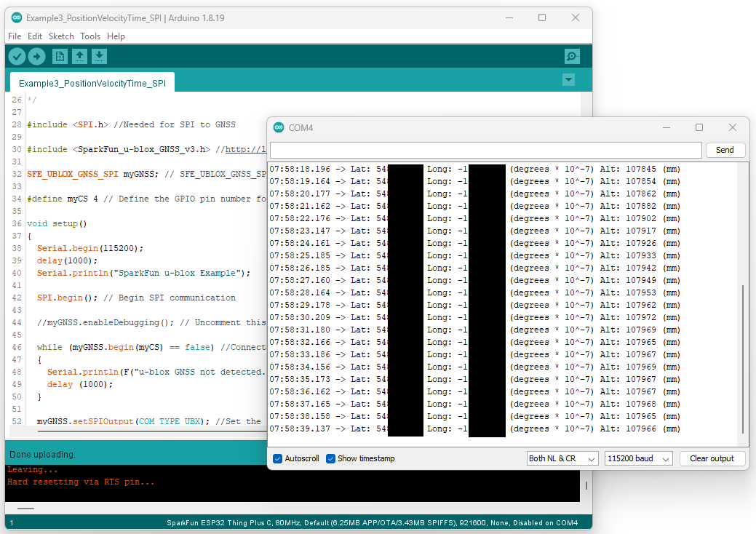756x534 pixels.
Task: Click the 'Done uploading.' status message
Action: (x=42, y=455)
